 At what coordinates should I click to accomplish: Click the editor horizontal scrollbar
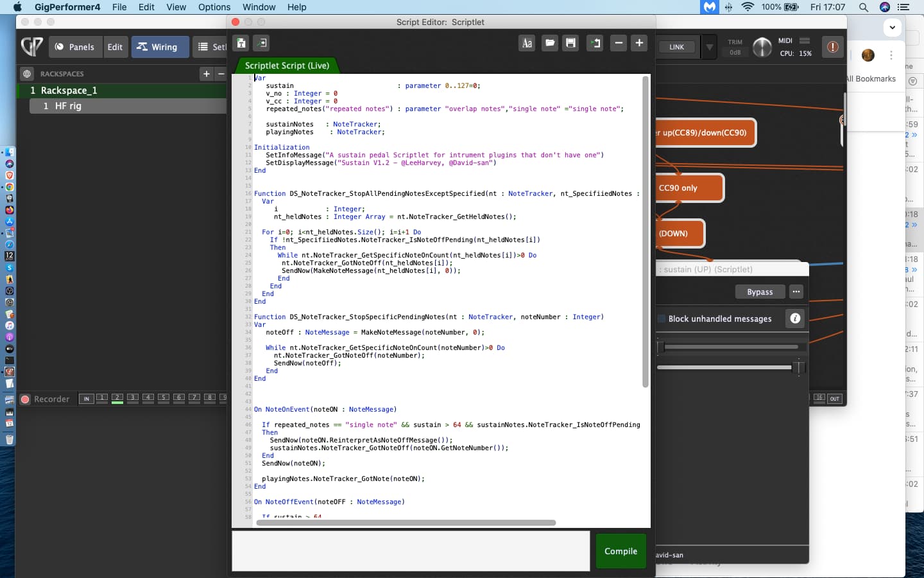pos(406,523)
